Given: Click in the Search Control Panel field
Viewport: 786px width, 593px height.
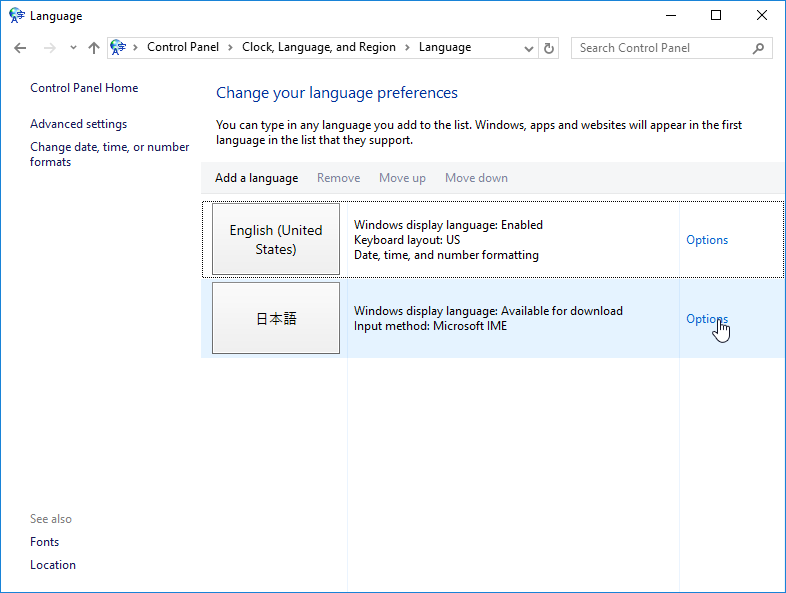Looking at the screenshot, I should (x=660, y=48).
